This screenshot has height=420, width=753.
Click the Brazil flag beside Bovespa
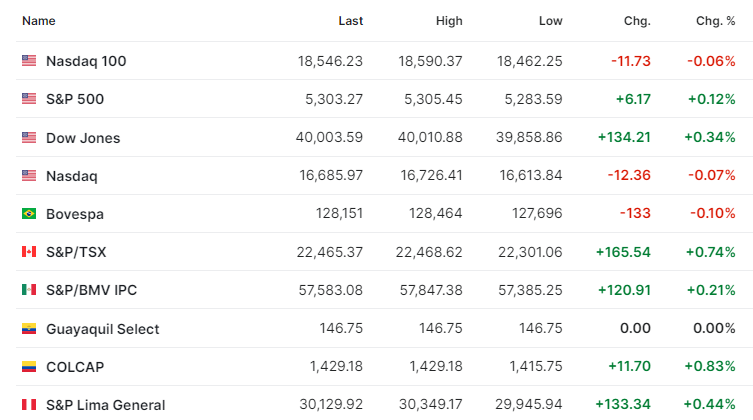tap(29, 213)
